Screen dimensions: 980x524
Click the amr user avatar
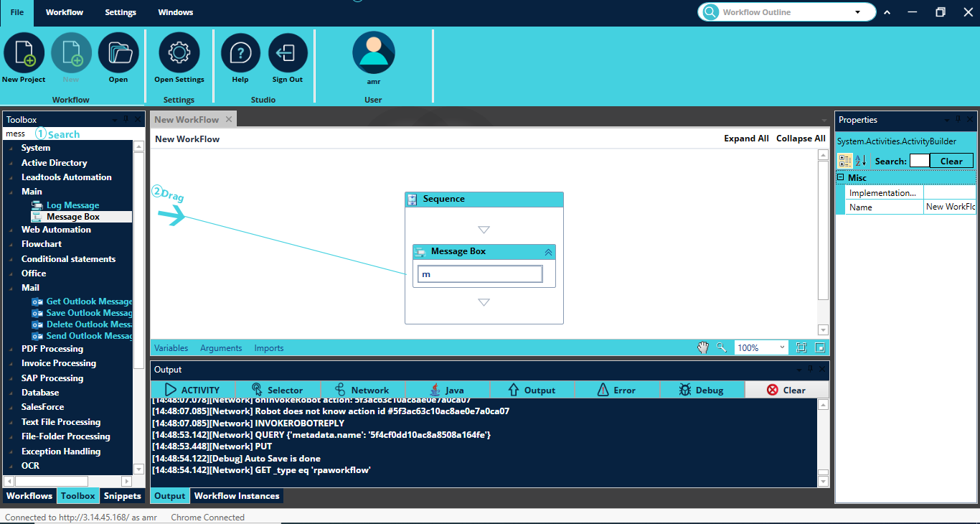pyautogui.click(x=373, y=53)
